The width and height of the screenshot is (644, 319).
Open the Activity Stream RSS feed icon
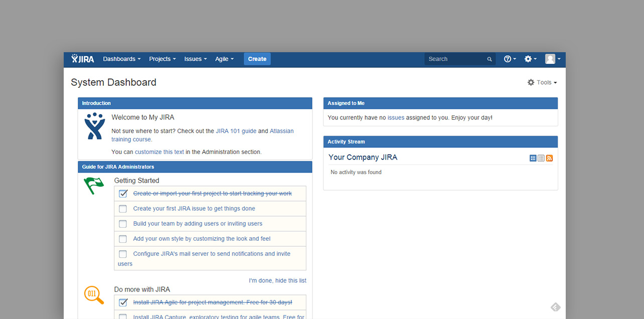pos(549,158)
